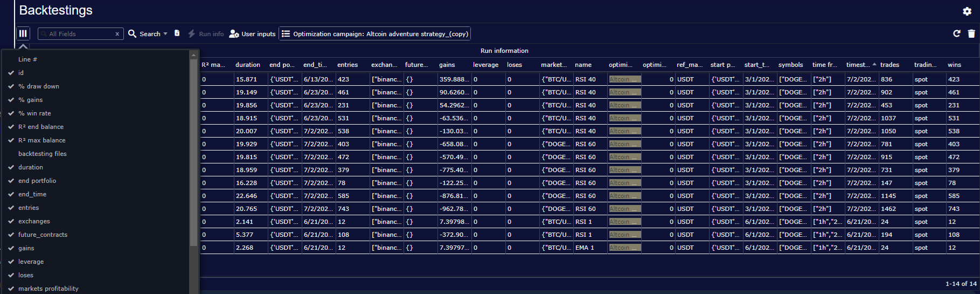The height and width of the screenshot is (294, 980).
Task: Click the columns chooser icon
Action: click(x=23, y=33)
